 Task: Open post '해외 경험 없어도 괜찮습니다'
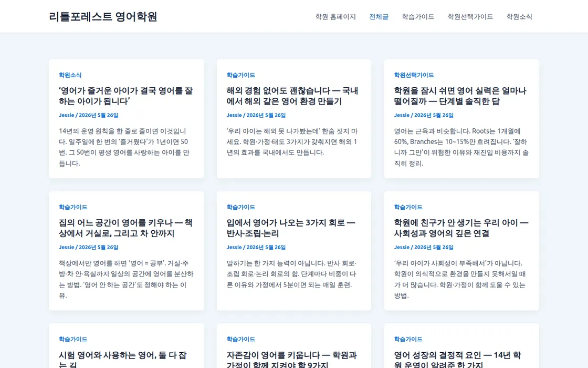[292, 96]
